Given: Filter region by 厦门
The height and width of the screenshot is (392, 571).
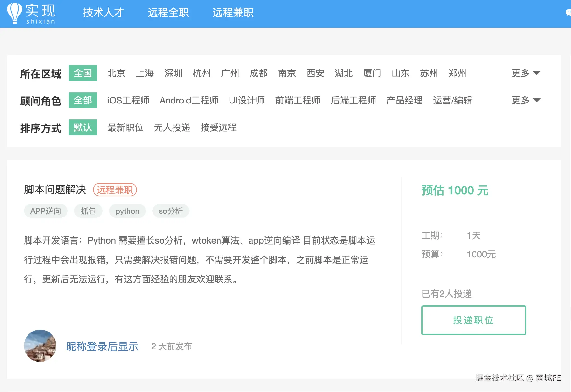Looking at the screenshot, I should [x=372, y=73].
